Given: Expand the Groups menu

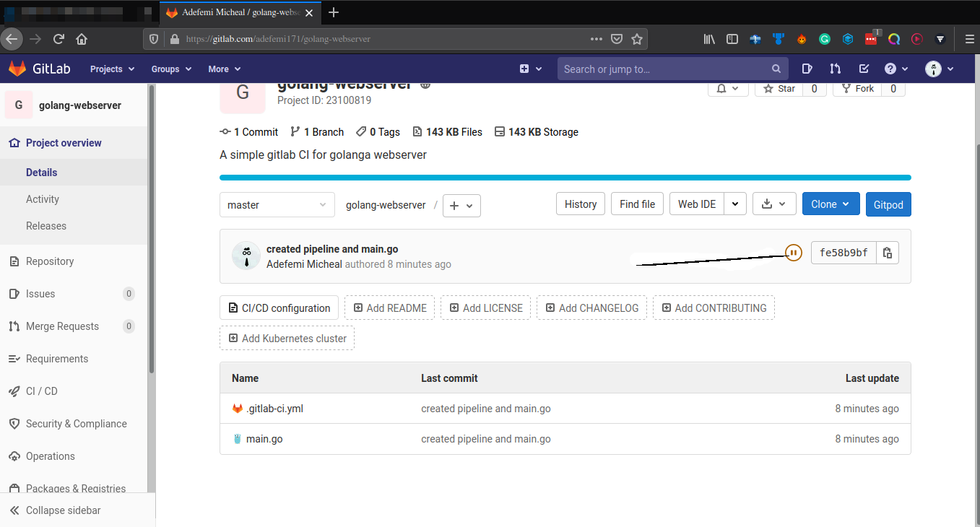Looking at the screenshot, I should pyautogui.click(x=171, y=69).
